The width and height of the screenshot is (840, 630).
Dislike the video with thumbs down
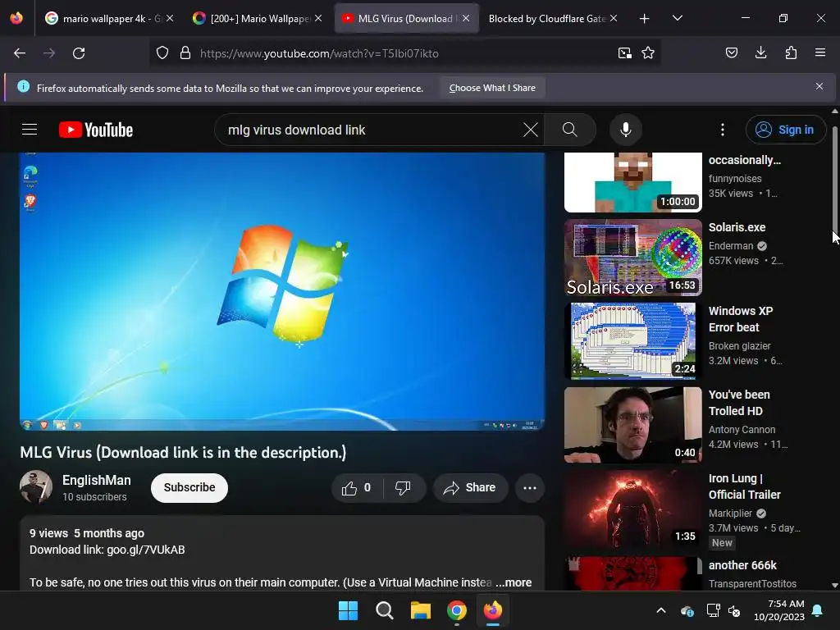tap(404, 488)
